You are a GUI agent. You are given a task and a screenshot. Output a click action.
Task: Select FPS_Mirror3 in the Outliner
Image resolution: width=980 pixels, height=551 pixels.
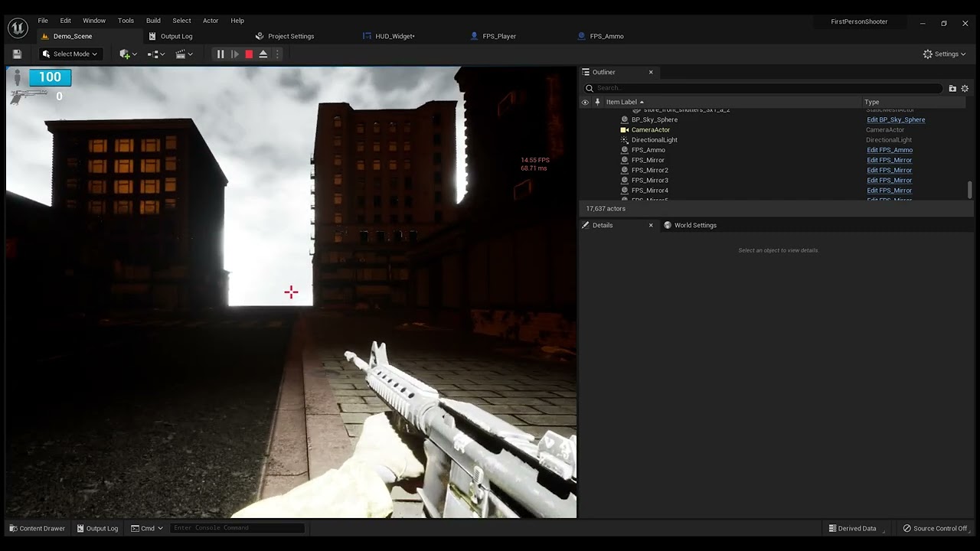(x=649, y=181)
